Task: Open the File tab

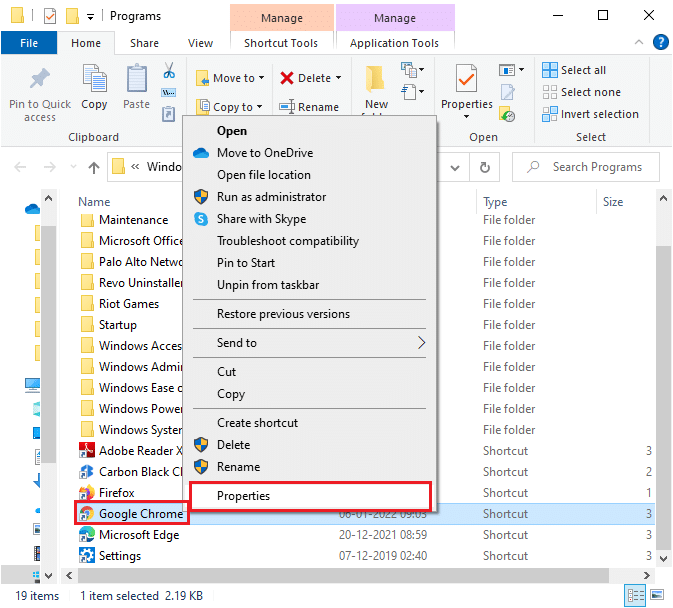Action: click(x=29, y=43)
